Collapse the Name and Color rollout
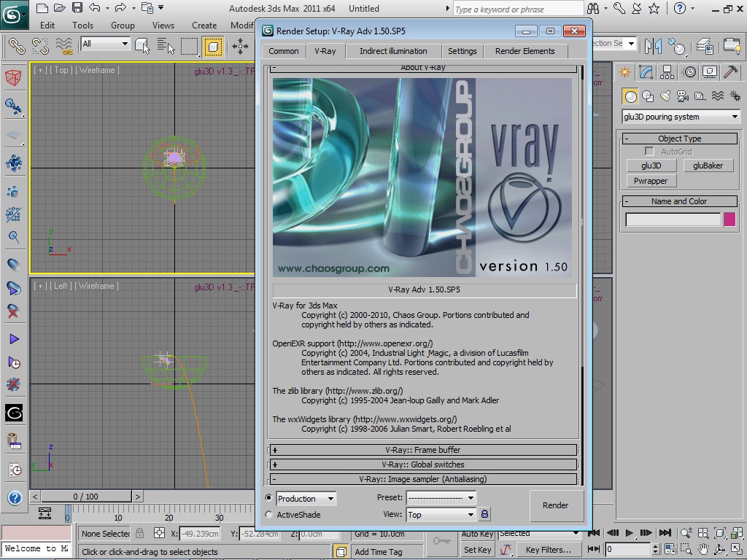 679,201
